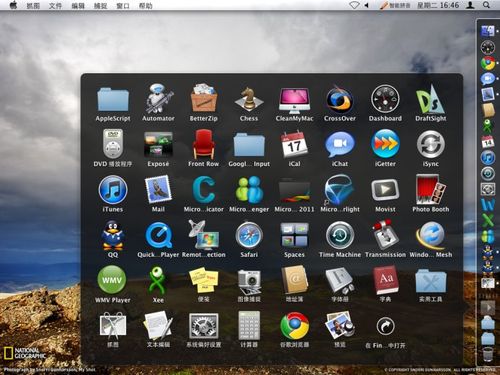Open iSync

(430, 144)
